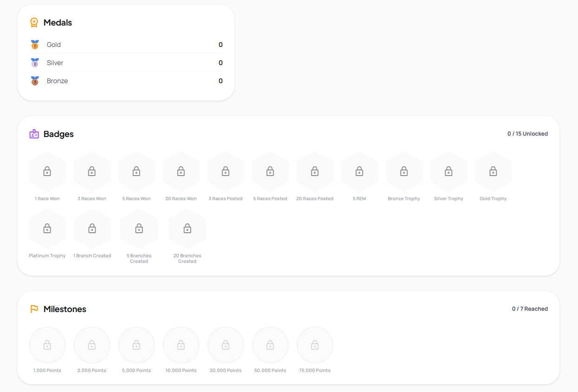Click the '10,000 Points' label

[x=181, y=371]
